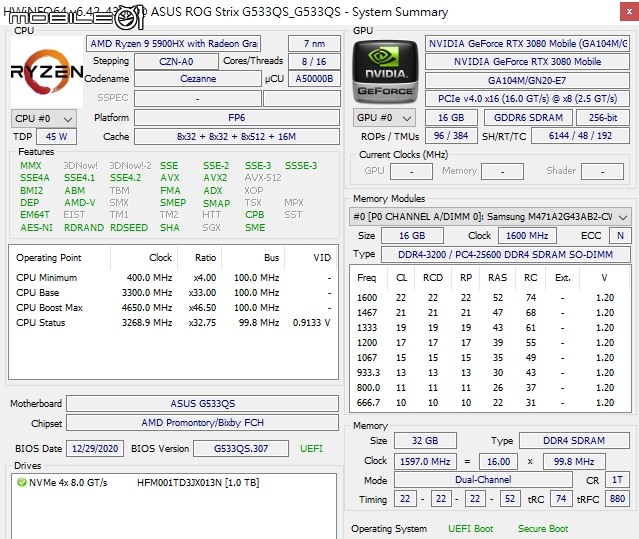Click the BIOS Date 12/29/2020 field
The height and width of the screenshot is (539, 639).
click(x=95, y=449)
